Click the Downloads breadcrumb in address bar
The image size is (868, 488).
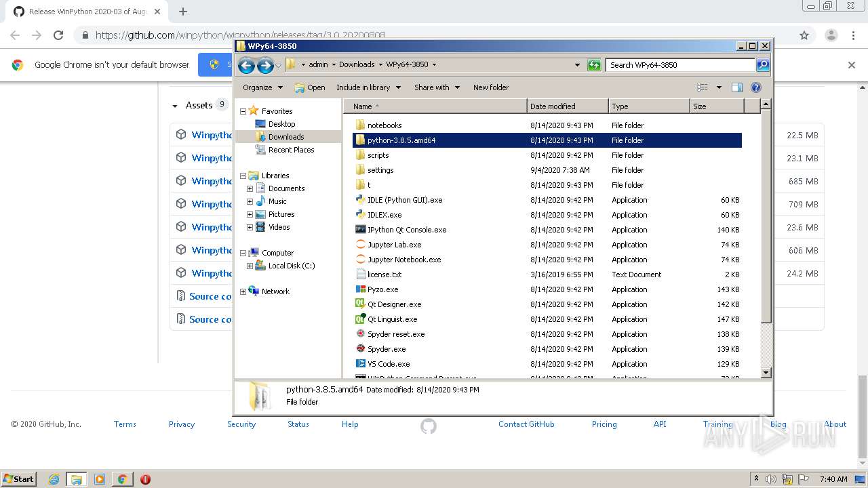(x=357, y=65)
